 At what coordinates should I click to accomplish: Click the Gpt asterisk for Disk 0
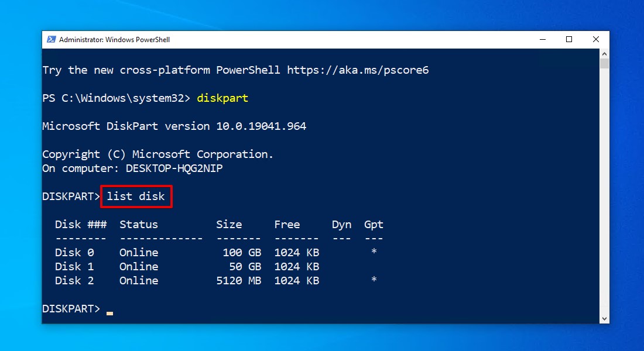(374, 251)
